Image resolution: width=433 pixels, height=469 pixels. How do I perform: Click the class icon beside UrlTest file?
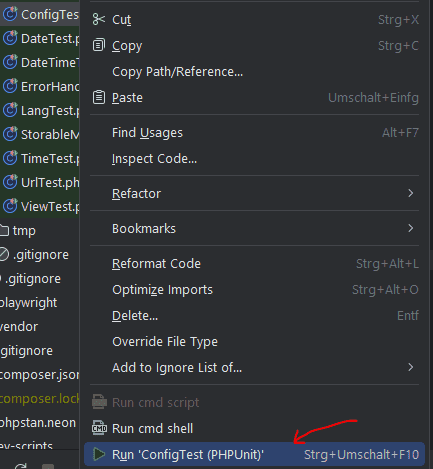click(x=10, y=182)
